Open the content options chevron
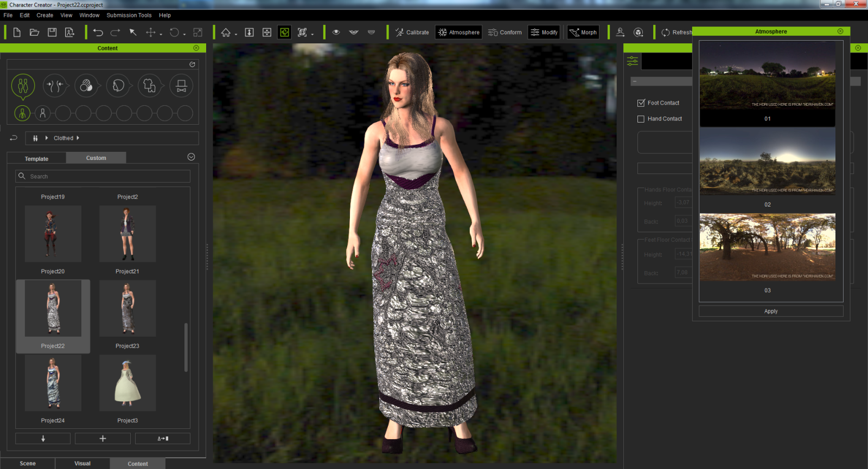The width and height of the screenshot is (868, 469). 191,157
